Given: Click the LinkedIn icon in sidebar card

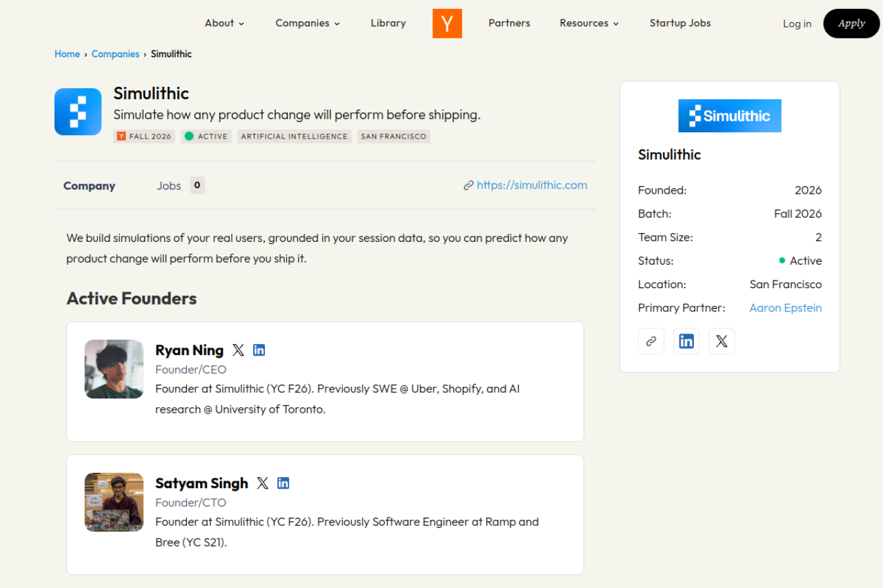Looking at the screenshot, I should click(x=686, y=341).
